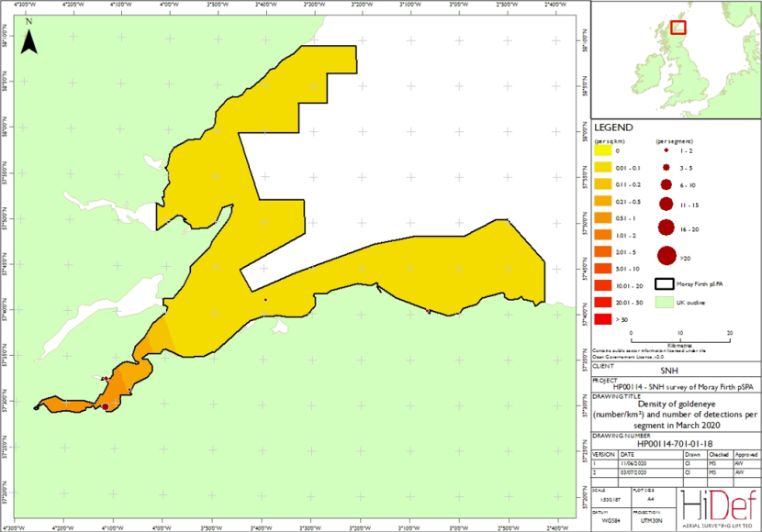Click the black north arrow symbol
This screenshot has width=762, height=532.
click(x=29, y=41)
